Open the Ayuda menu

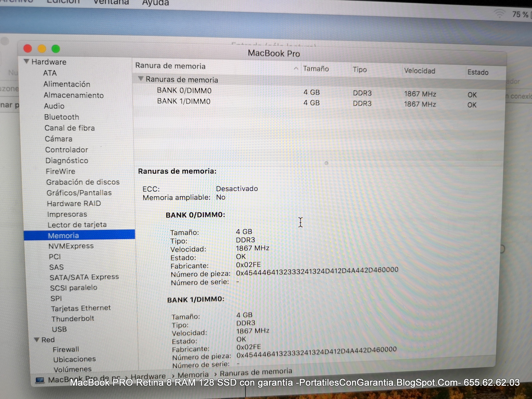[156, 3]
